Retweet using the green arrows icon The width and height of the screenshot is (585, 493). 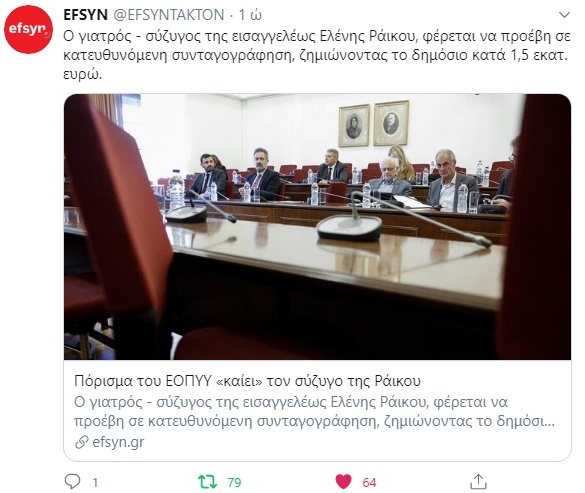207,481
